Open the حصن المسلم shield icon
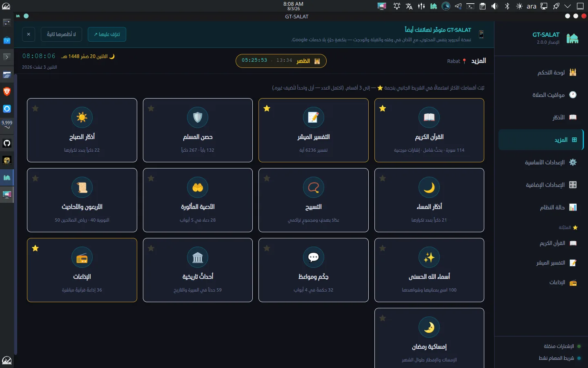Image resolution: width=588 pixels, height=368 pixels. tap(198, 117)
